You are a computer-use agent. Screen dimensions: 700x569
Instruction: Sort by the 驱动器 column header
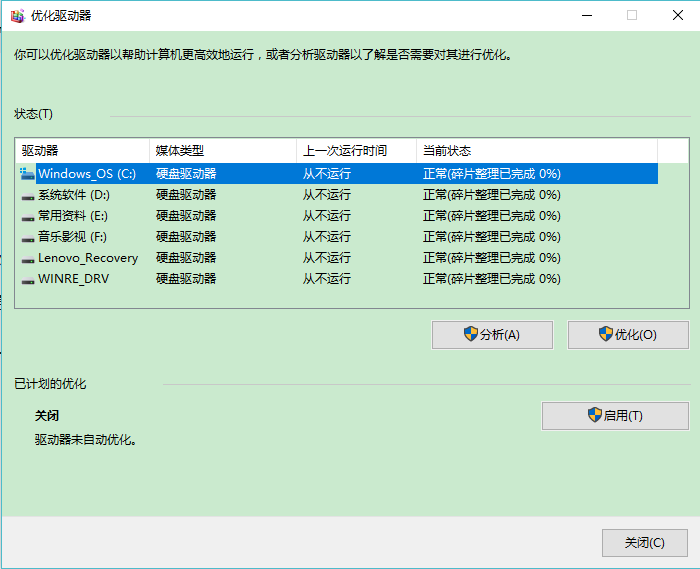point(83,151)
